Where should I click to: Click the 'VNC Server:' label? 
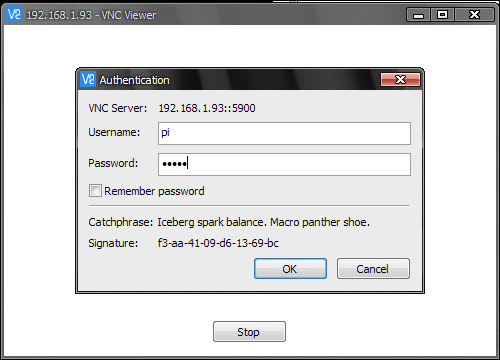[117, 108]
